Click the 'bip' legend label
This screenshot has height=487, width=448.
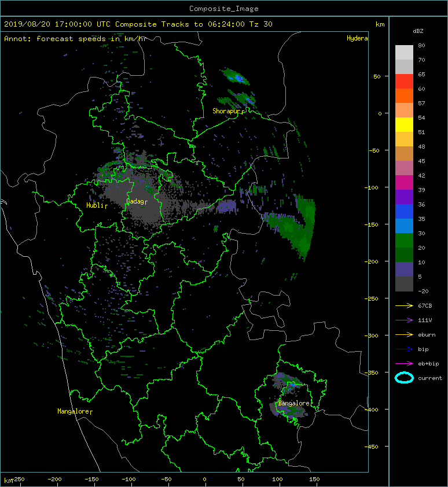click(x=424, y=349)
